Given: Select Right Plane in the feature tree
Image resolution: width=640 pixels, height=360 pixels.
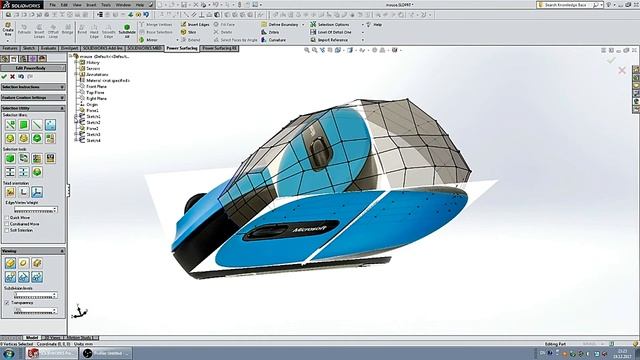Looking at the screenshot, I should click(x=96, y=99).
